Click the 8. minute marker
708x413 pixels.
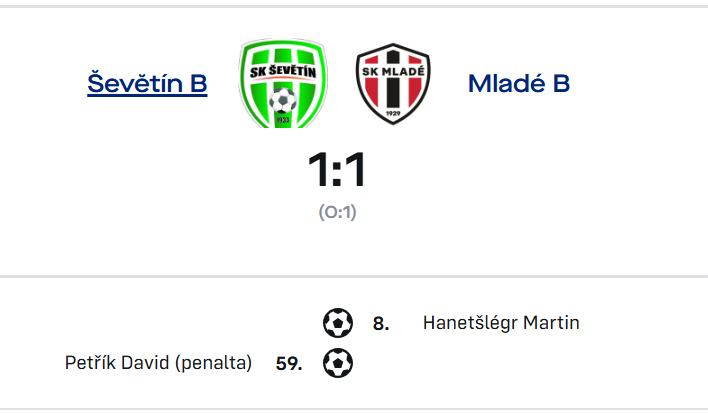381,324
